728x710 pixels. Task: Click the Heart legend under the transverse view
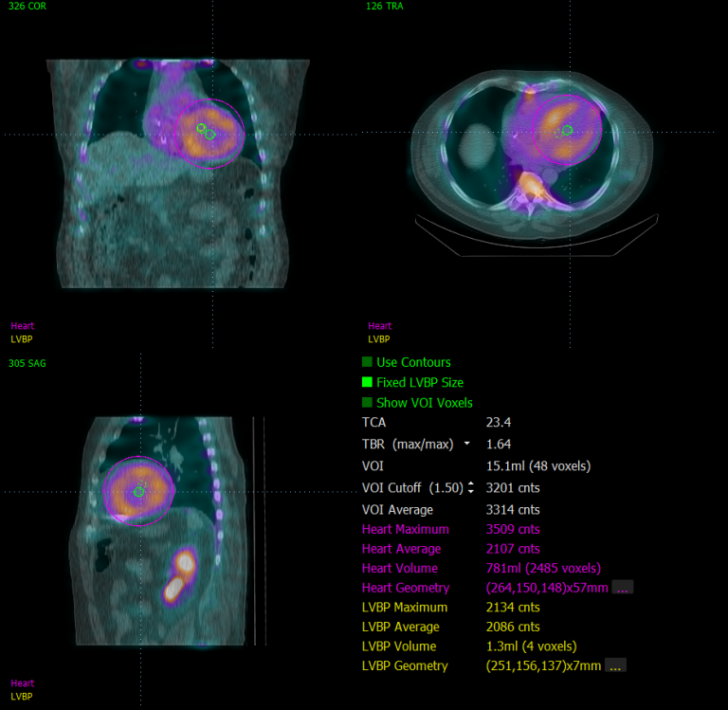pos(380,325)
